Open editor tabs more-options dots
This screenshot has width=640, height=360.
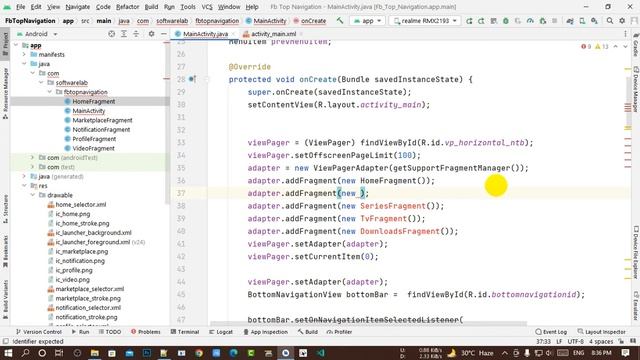[625, 34]
